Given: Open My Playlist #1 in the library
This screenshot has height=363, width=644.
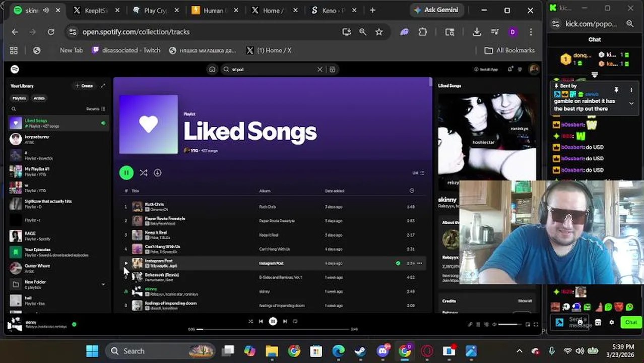Looking at the screenshot, I should point(58,171).
